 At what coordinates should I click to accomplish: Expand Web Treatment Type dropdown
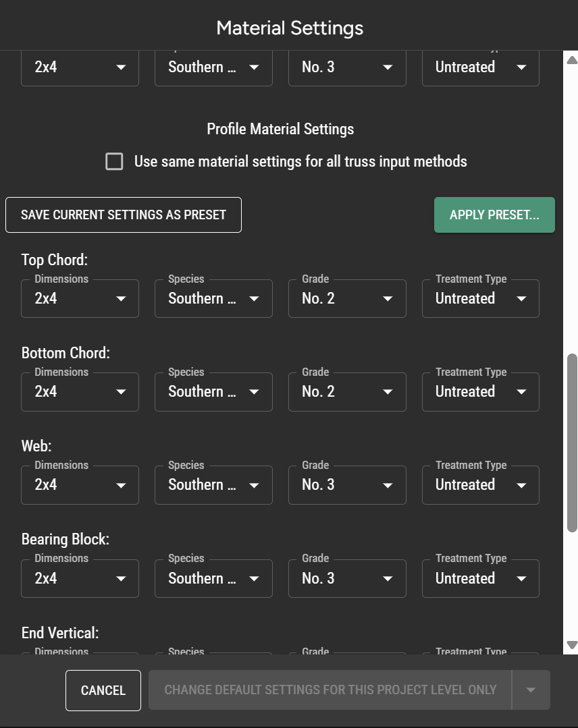(480, 485)
